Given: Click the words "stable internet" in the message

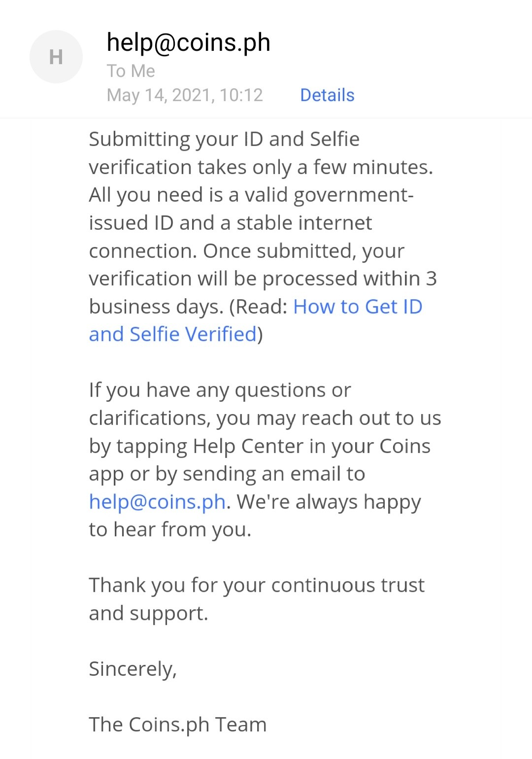Looking at the screenshot, I should pos(304,223).
